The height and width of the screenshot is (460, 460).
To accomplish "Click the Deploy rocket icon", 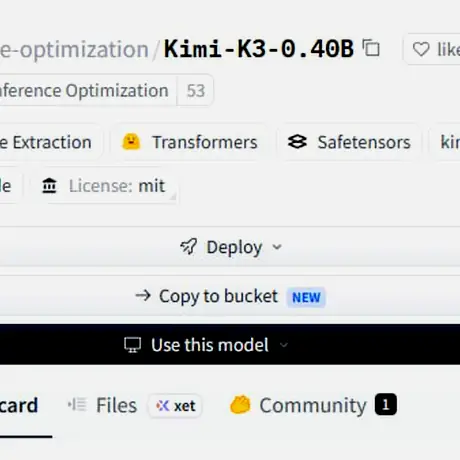I will pyautogui.click(x=189, y=247).
